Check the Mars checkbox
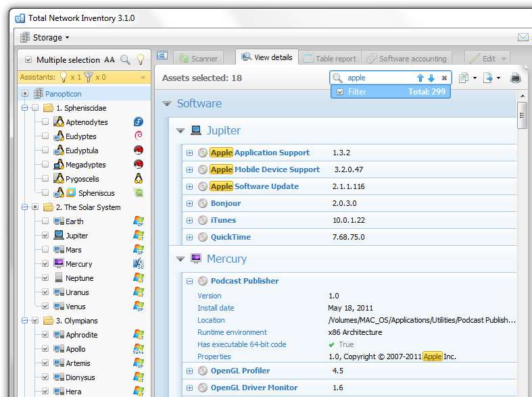 pos(45,250)
